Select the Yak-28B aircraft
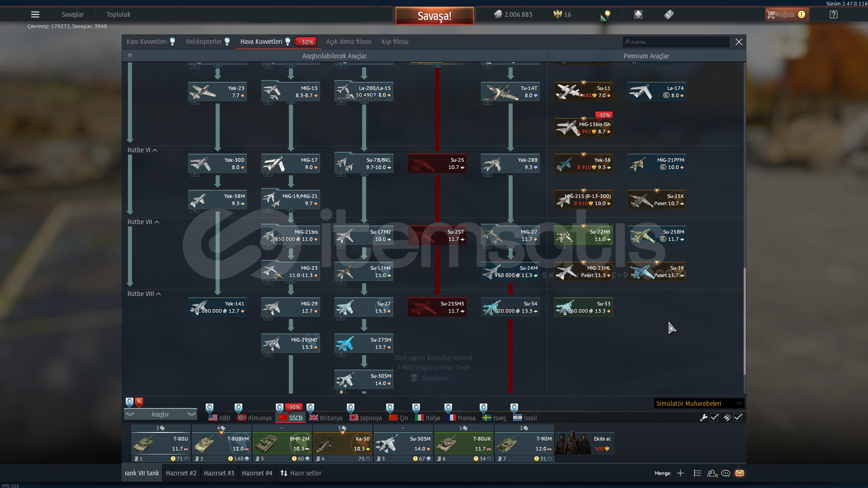868x488 pixels. tap(510, 163)
